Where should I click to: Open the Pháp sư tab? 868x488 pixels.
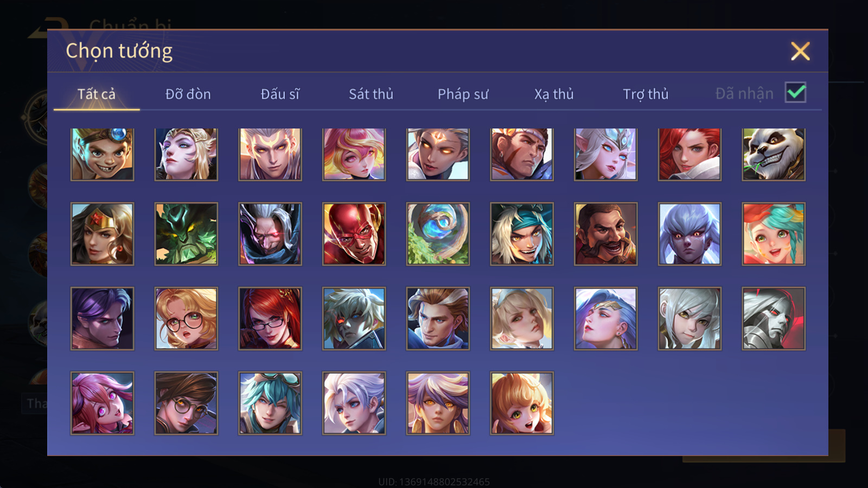[x=463, y=94]
